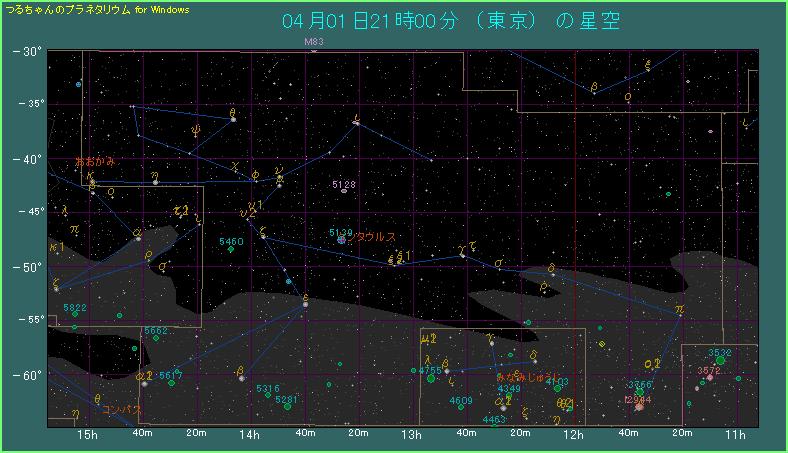The image size is (788, 453).
Task: Select the 5316 green cluster marker
Action: [268, 395]
